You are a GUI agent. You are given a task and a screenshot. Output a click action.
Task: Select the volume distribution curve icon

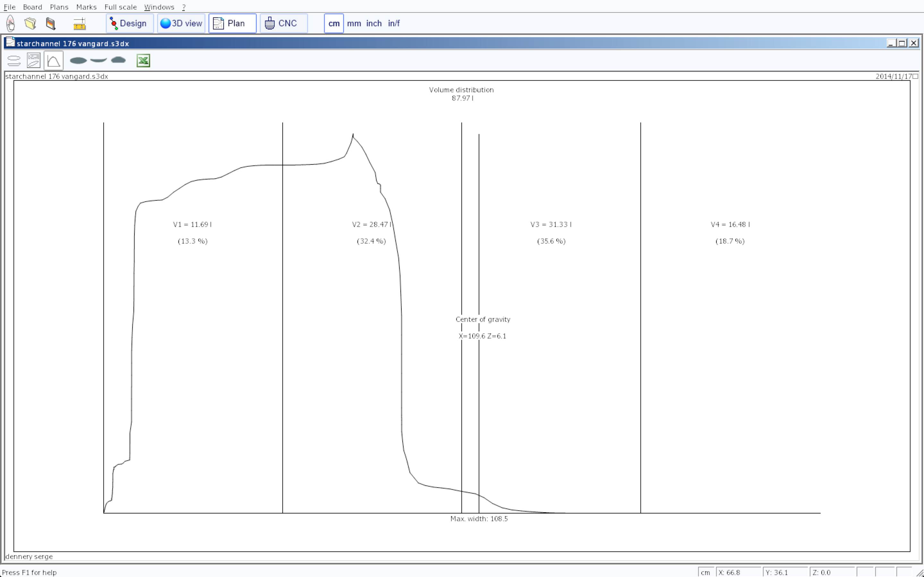pos(54,61)
